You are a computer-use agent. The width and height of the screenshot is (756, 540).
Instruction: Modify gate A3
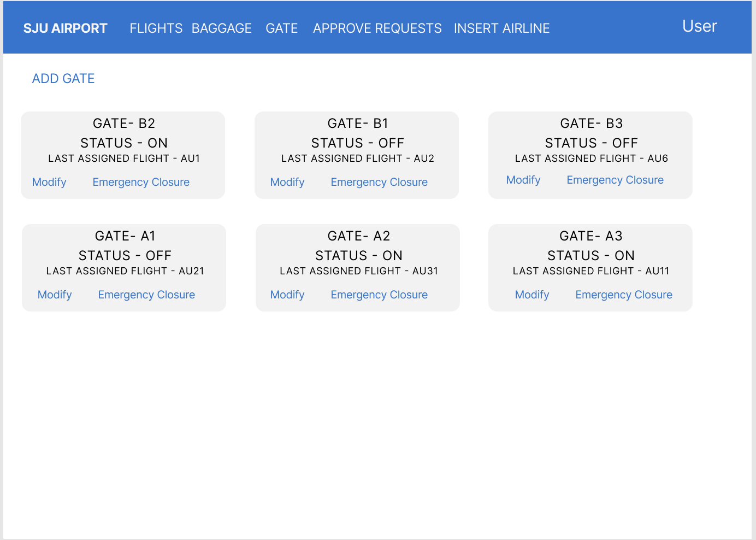[x=532, y=295]
